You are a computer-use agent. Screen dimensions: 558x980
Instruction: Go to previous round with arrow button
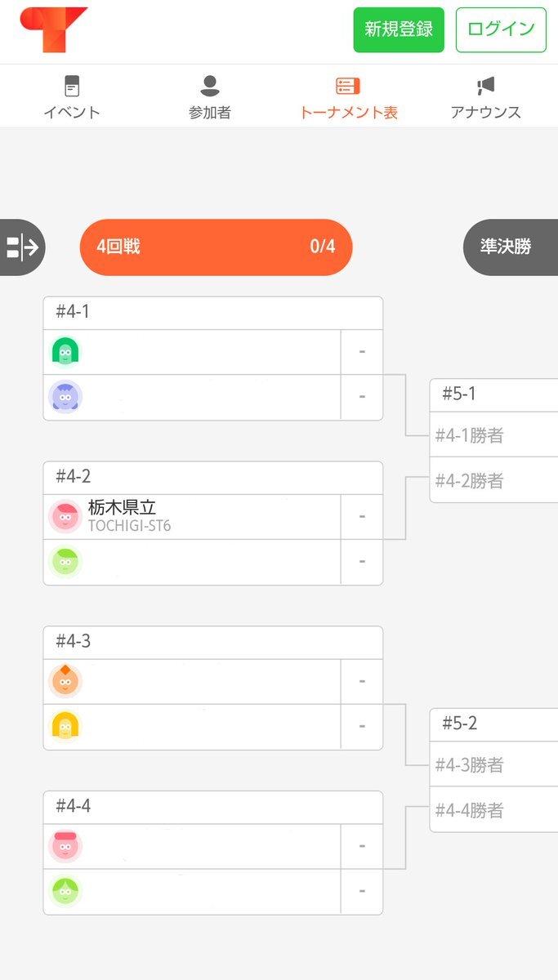pyautogui.click(x=22, y=247)
